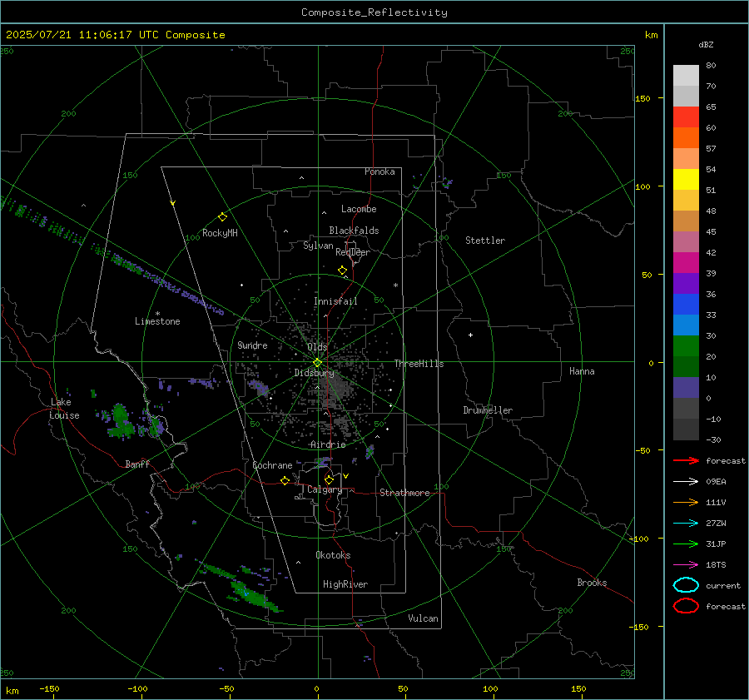The width and height of the screenshot is (749, 700).
Task: Click the Banff town label
Action: [x=137, y=464]
